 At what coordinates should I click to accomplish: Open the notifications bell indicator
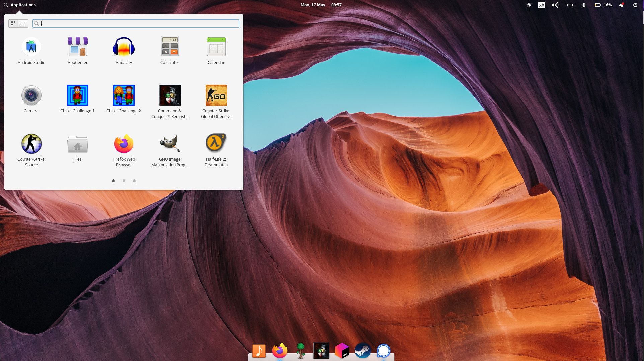(621, 5)
